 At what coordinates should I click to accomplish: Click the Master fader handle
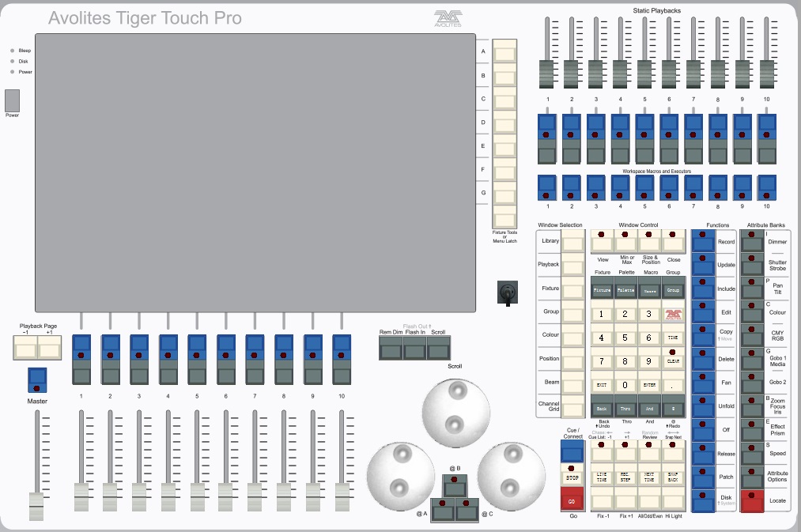pyautogui.click(x=36, y=506)
